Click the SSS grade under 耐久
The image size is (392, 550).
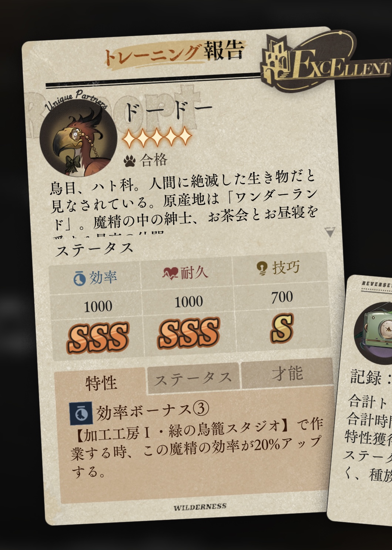tap(188, 333)
